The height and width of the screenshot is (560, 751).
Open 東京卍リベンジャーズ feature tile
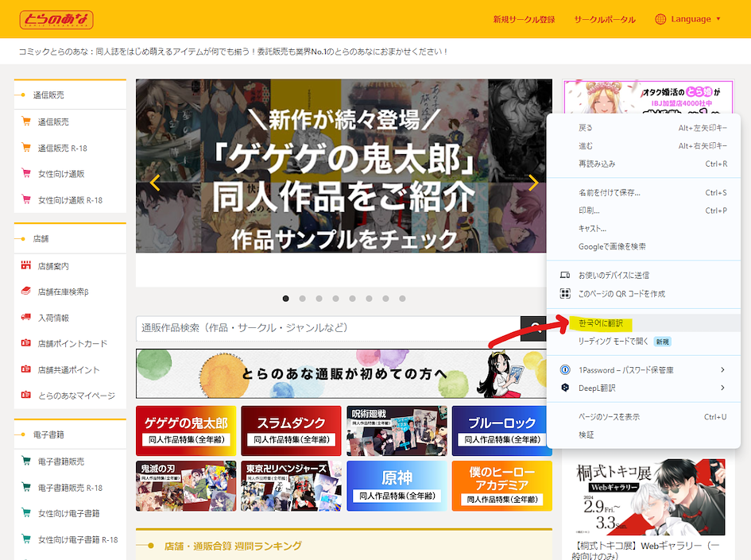[291, 486]
